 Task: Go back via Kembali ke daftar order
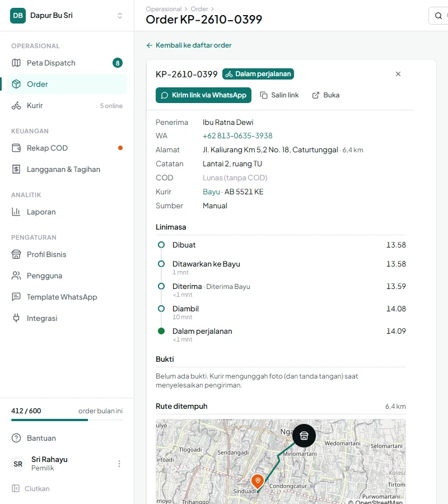[189, 45]
